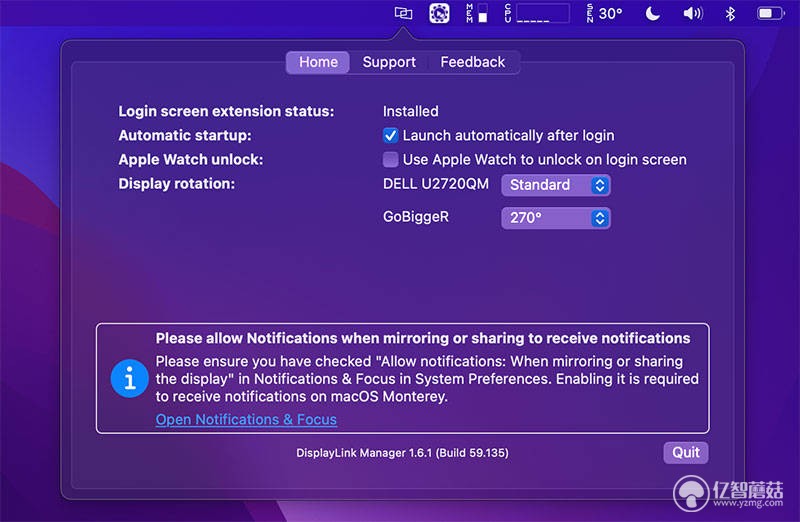This screenshot has width=800, height=522.
Task: Click the battery icon in menu bar
Action: point(770,13)
